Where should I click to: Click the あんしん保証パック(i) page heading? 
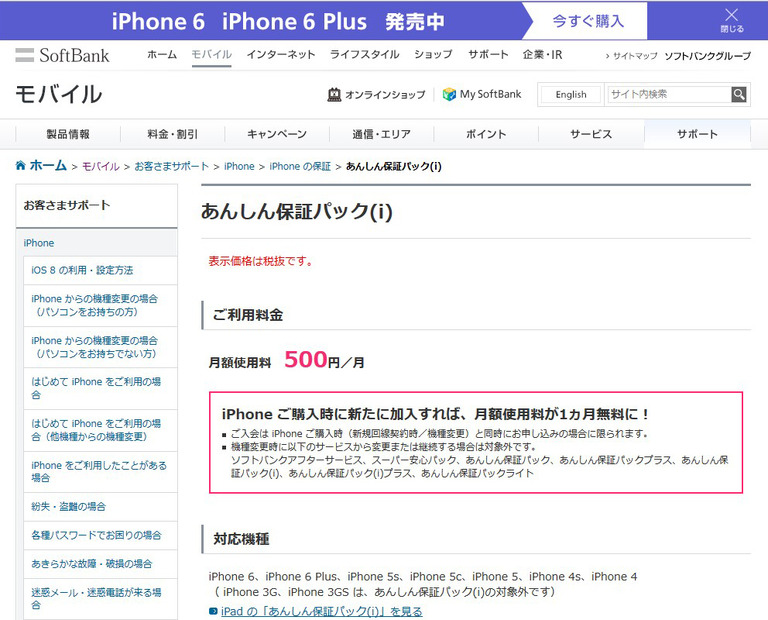tap(297, 211)
